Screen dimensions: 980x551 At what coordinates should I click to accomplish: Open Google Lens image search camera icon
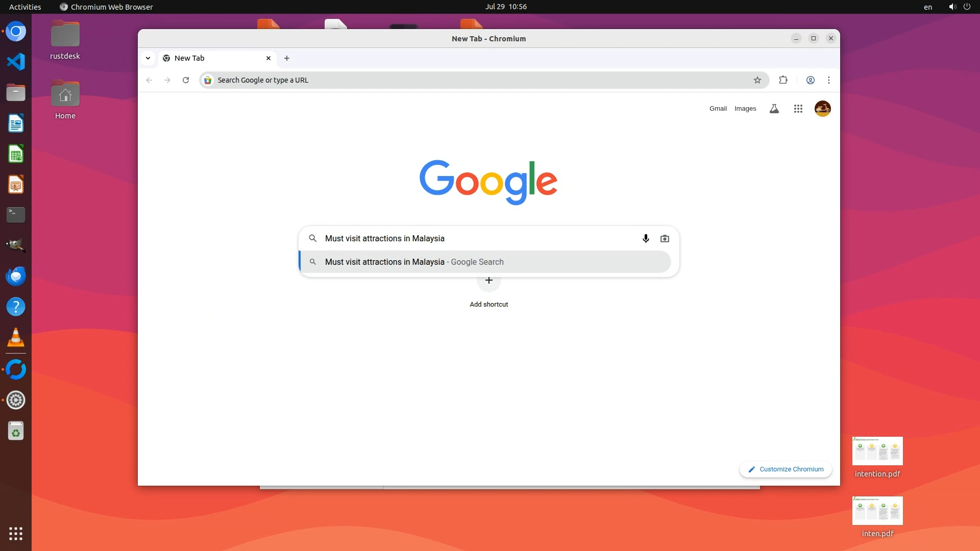click(665, 238)
